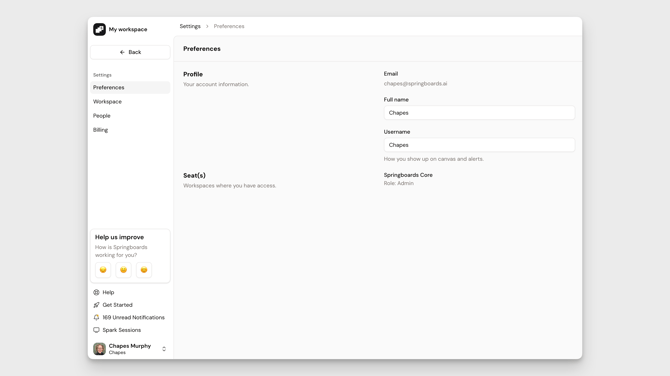Click the Chapes Murphy avatar photo
This screenshot has width=670, height=376.
[x=100, y=349]
